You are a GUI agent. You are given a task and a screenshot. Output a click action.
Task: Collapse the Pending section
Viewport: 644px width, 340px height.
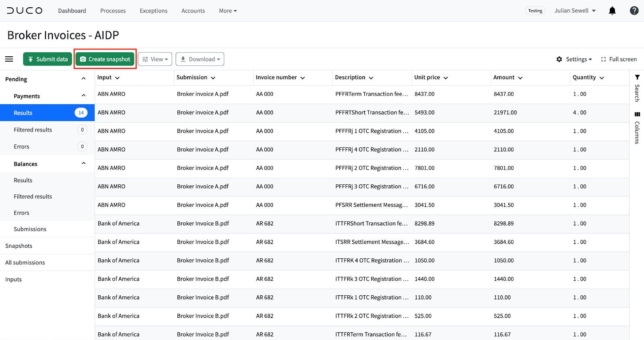click(x=84, y=79)
